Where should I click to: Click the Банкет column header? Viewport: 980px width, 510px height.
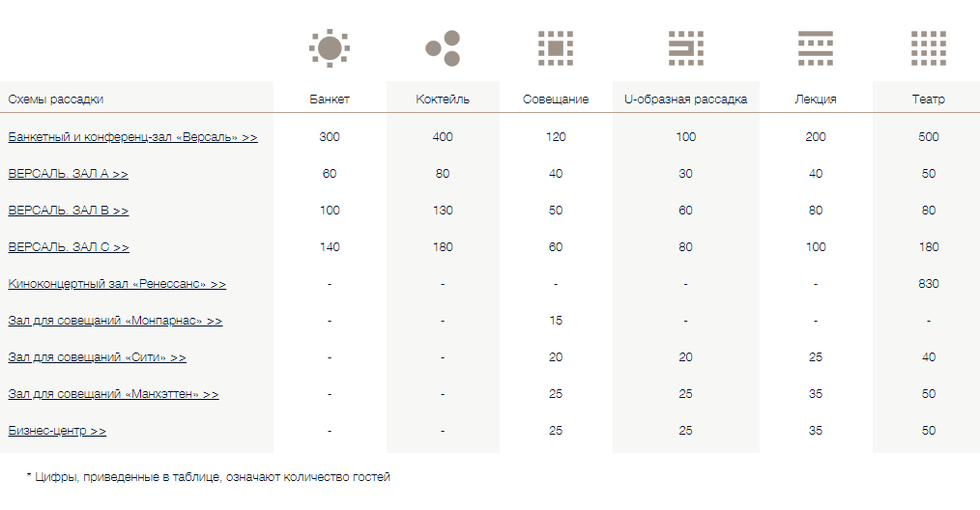pyautogui.click(x=330, y=99)
